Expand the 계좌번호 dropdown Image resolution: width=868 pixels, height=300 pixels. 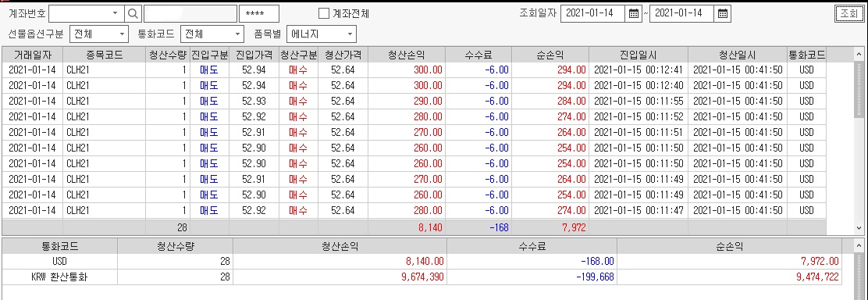tap(116, 13)
